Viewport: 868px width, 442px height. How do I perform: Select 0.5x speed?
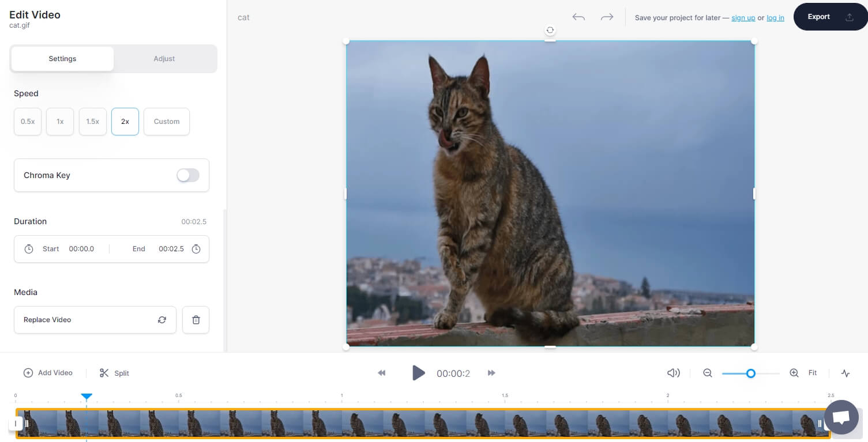[28, 122]
